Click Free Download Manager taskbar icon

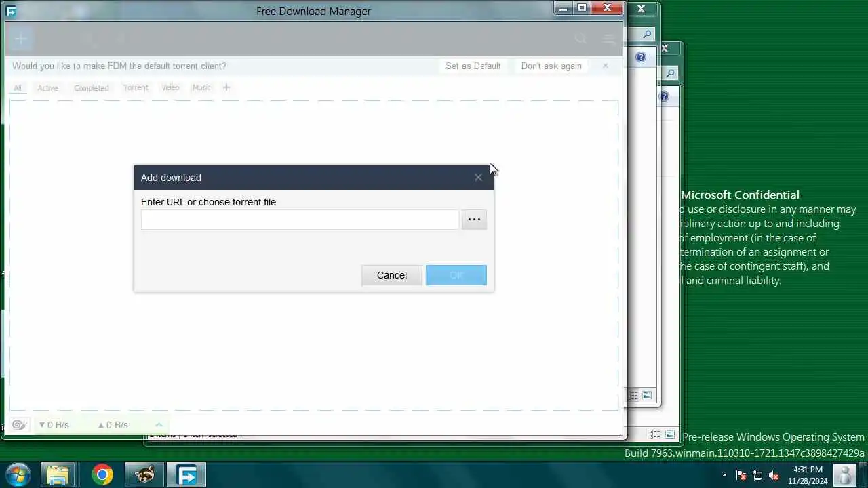coord(186,474)
